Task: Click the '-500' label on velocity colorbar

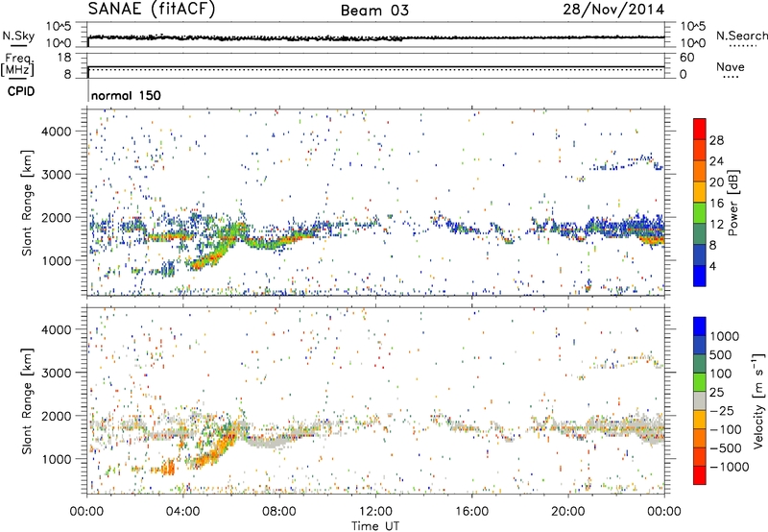Action: [x=726, y=447]
